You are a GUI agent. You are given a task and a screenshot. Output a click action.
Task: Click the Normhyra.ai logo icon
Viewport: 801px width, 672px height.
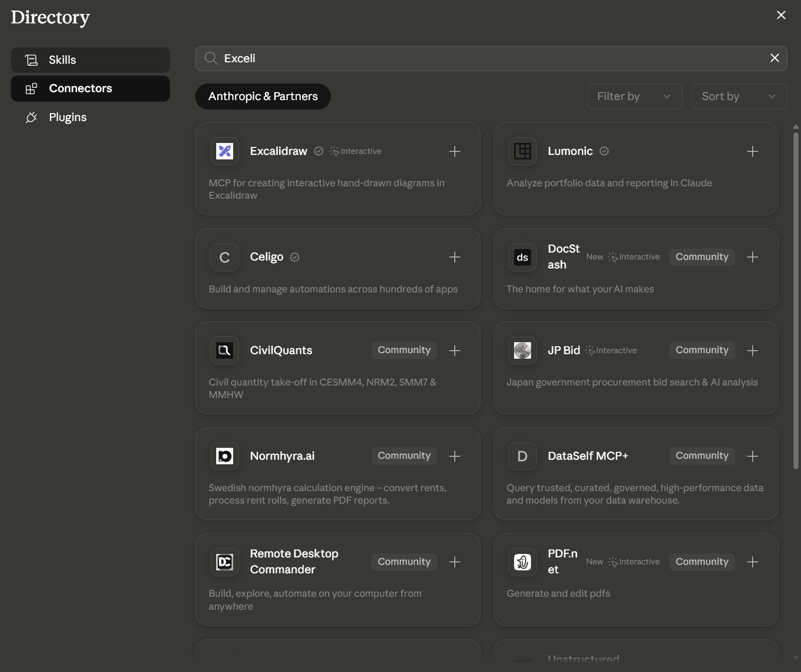point(225,456)
